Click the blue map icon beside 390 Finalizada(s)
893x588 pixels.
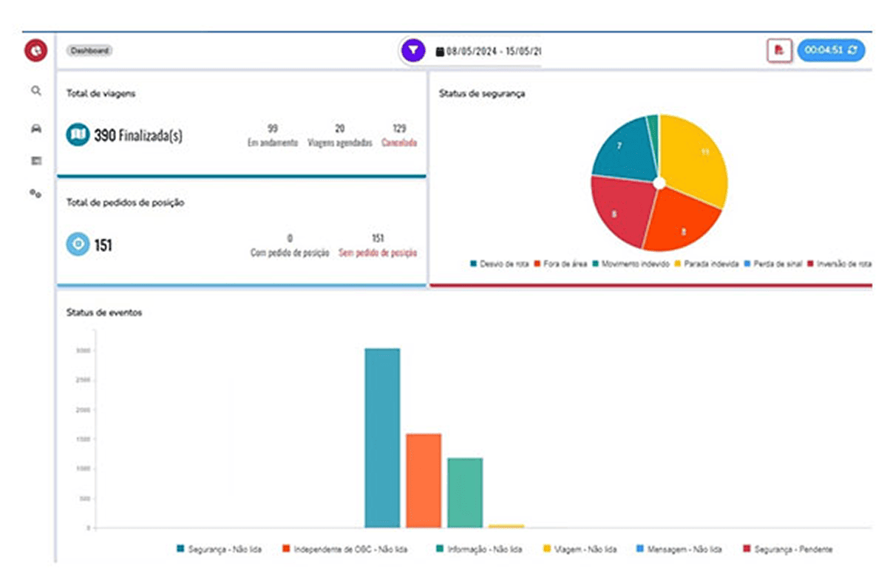click(78, 135)
